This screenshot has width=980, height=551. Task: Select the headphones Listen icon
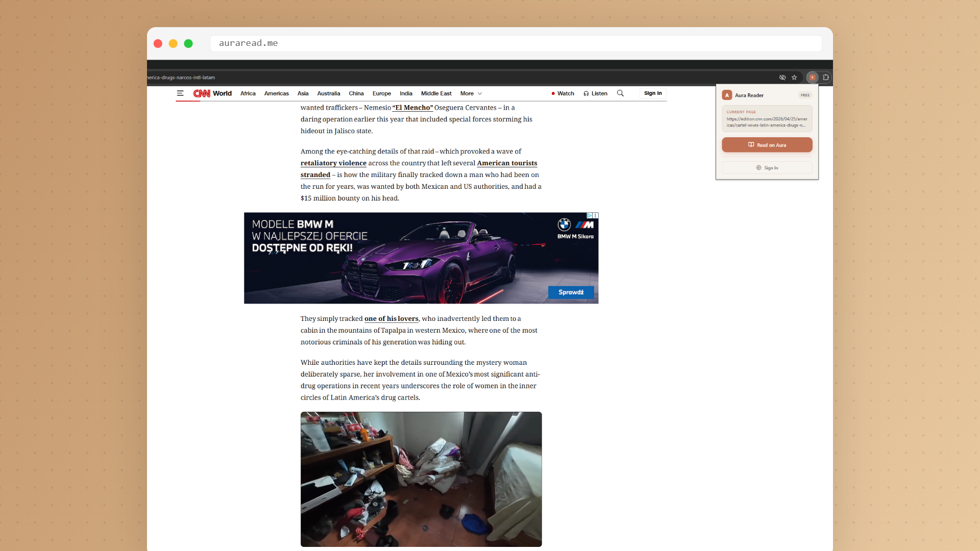(x=585, y=93)
